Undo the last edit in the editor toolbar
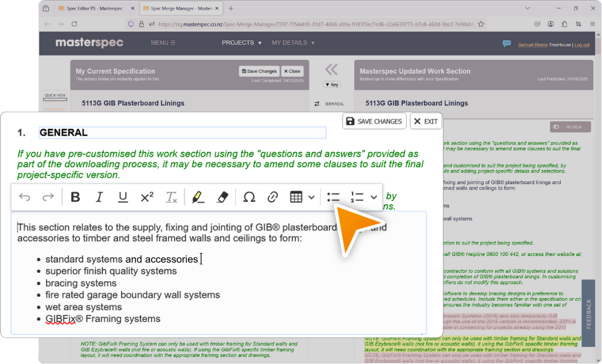Image resolution: width=602 pixels, height=364 pixels. tap(25, 197)
